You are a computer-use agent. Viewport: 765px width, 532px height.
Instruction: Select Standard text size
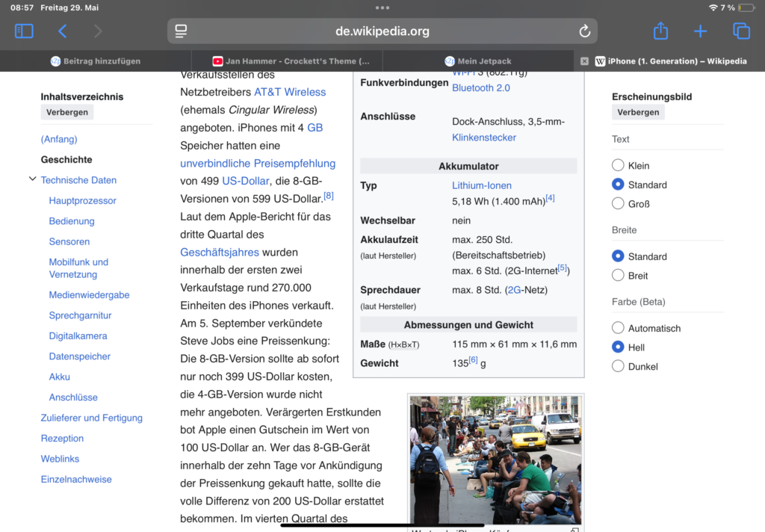(618, 185)
